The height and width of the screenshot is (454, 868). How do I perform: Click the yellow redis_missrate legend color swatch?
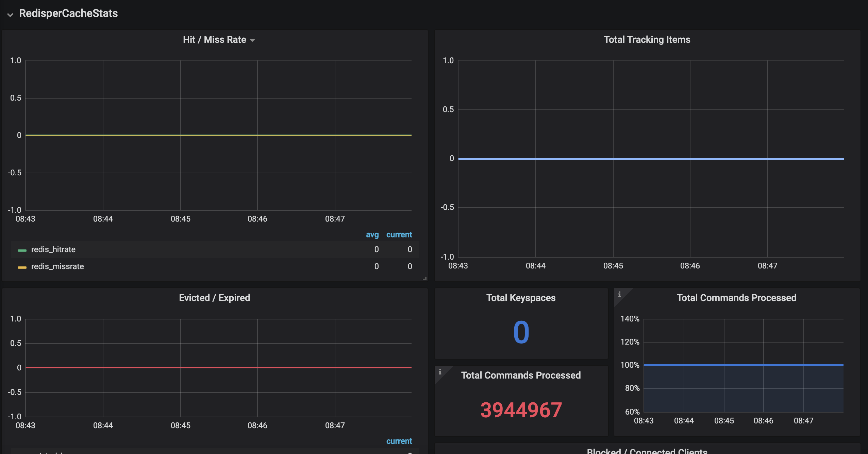click(22, 267)
